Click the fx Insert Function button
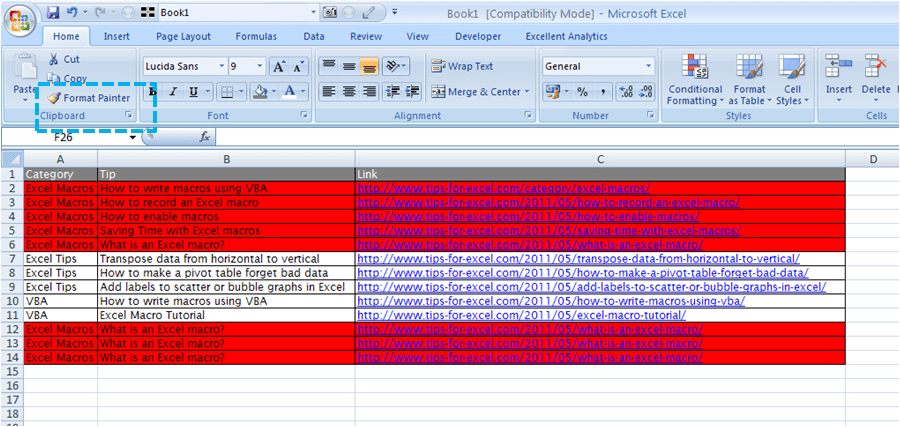 tap(204, 137)
